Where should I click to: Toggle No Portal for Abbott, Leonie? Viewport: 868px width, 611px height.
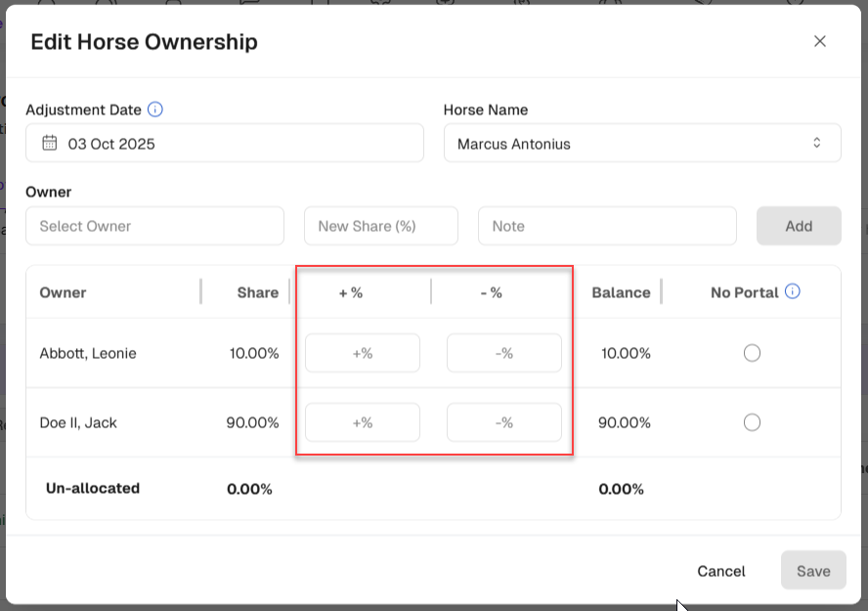pyautogui.click(x=752, y=353)
